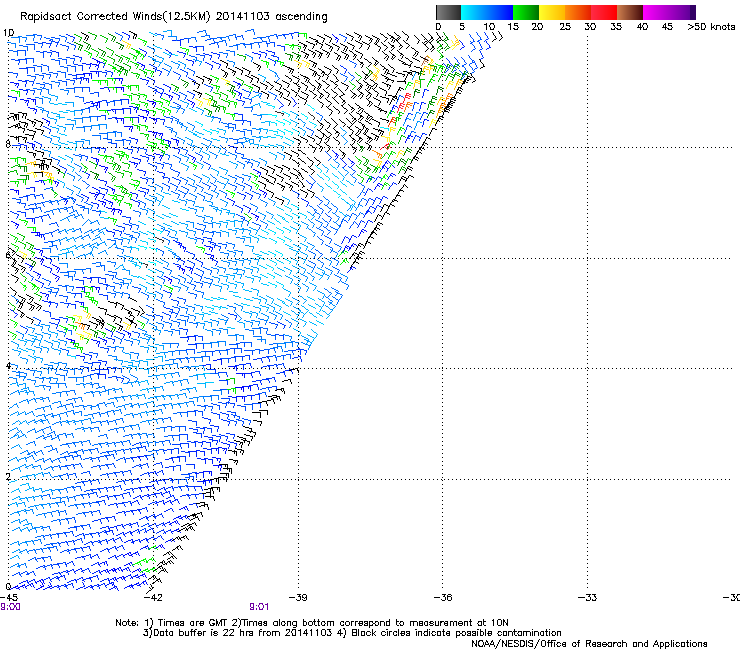Viewport: 740px width, 650px height.
Task: Click the blue 10-15 knots legend swatch
Action: (500, 12)
